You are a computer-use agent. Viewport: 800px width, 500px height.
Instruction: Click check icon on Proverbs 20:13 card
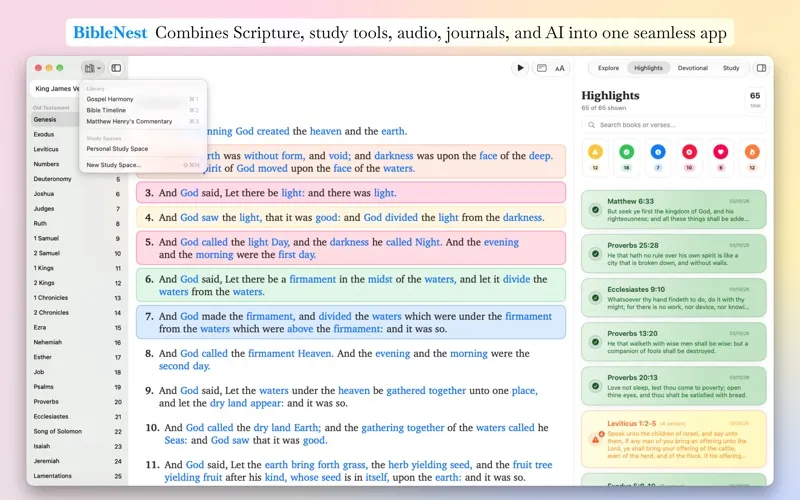click(x=595, y=386)
